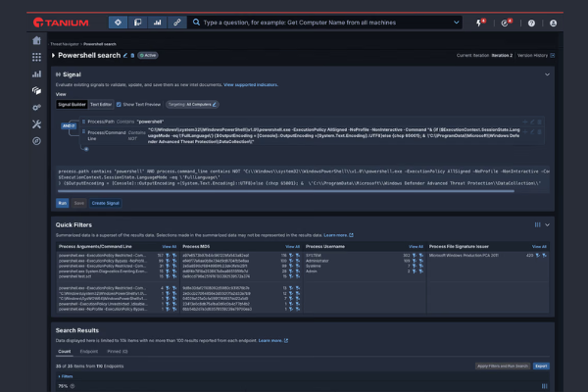This screenshot has width=588, height=392.
Task: Switch to the Pinned (0) tab
Action: coord(118,352)
